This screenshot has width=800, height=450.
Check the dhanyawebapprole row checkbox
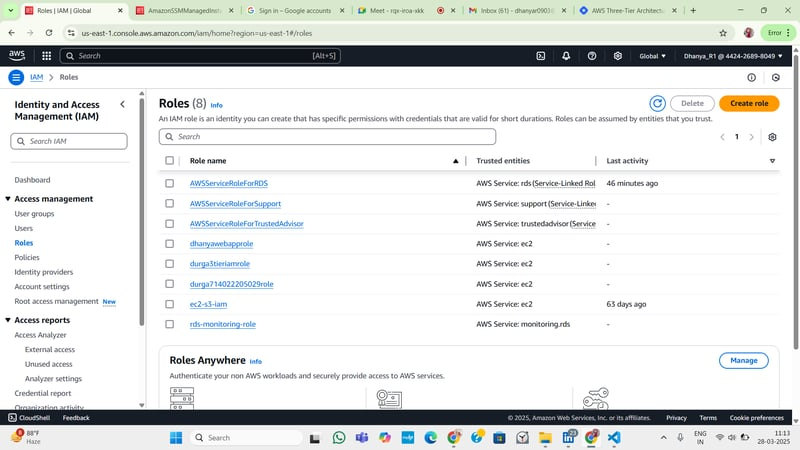coord(169,244)
